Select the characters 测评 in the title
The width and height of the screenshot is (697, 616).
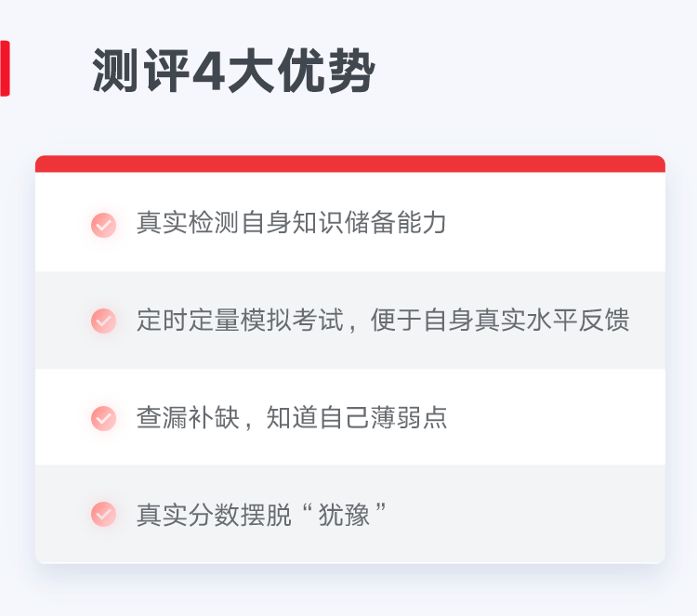pyautogui.click(x=141, y=71)
